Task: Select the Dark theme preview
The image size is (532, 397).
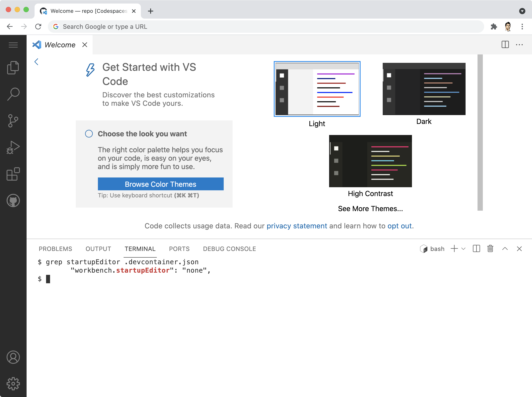Action: [423, 89]
